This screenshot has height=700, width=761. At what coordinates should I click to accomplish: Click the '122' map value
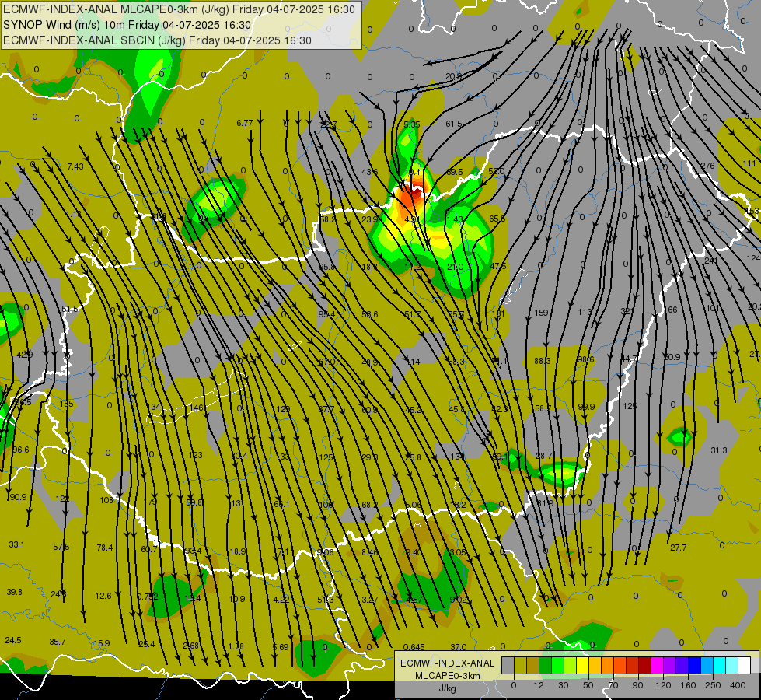[63, 499]
